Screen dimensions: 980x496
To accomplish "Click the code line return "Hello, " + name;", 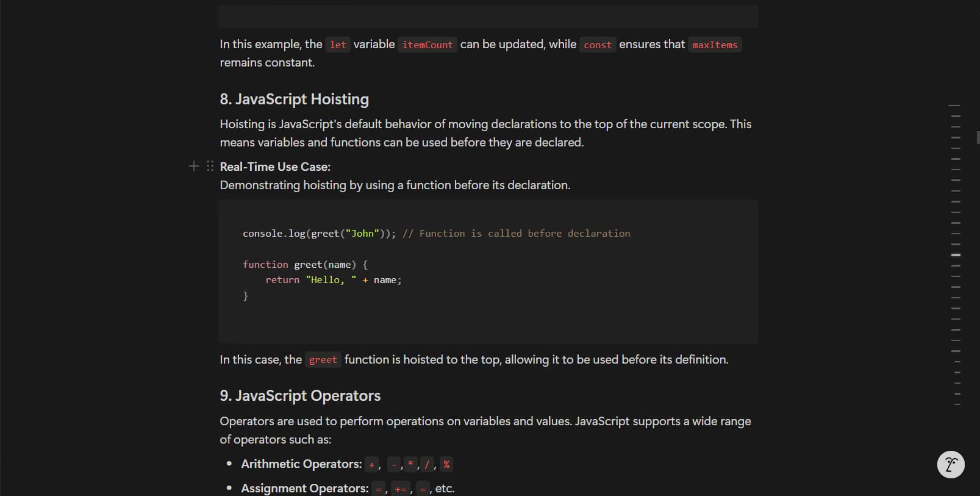I will (334, 279).
